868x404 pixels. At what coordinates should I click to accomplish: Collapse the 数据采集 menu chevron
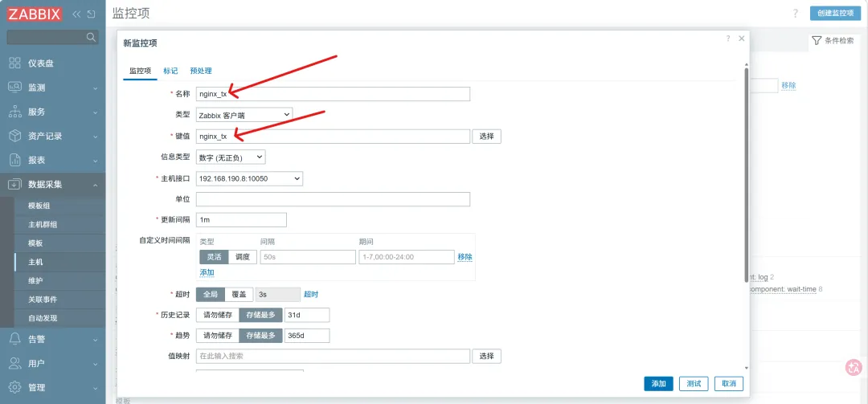95,185
